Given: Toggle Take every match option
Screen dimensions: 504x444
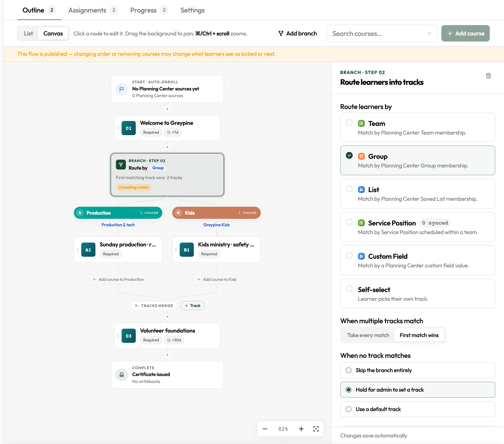Looking at the screenshot, I should 368,335.
